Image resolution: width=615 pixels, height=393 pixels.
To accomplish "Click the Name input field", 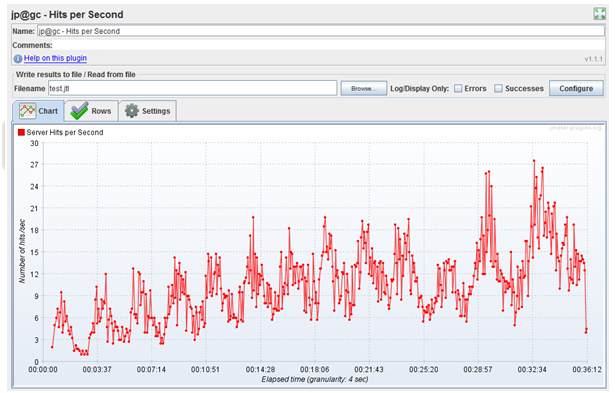I will click(x=321, y=31).
